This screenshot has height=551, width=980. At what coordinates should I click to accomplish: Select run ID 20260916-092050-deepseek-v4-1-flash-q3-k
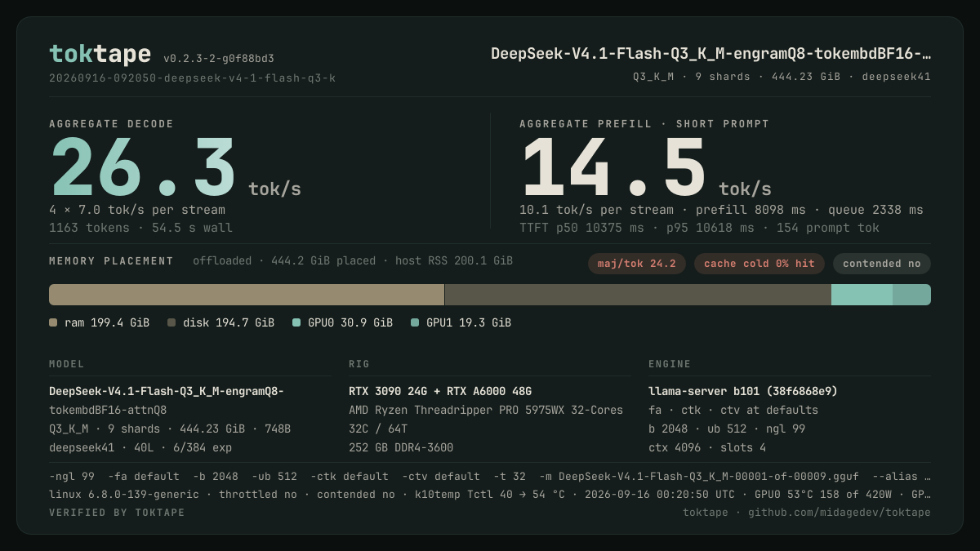pyautogui.click(x=193, y=78)
